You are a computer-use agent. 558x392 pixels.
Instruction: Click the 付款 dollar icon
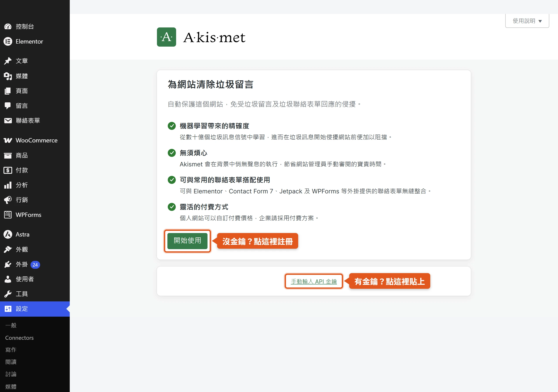coord(8,170)
